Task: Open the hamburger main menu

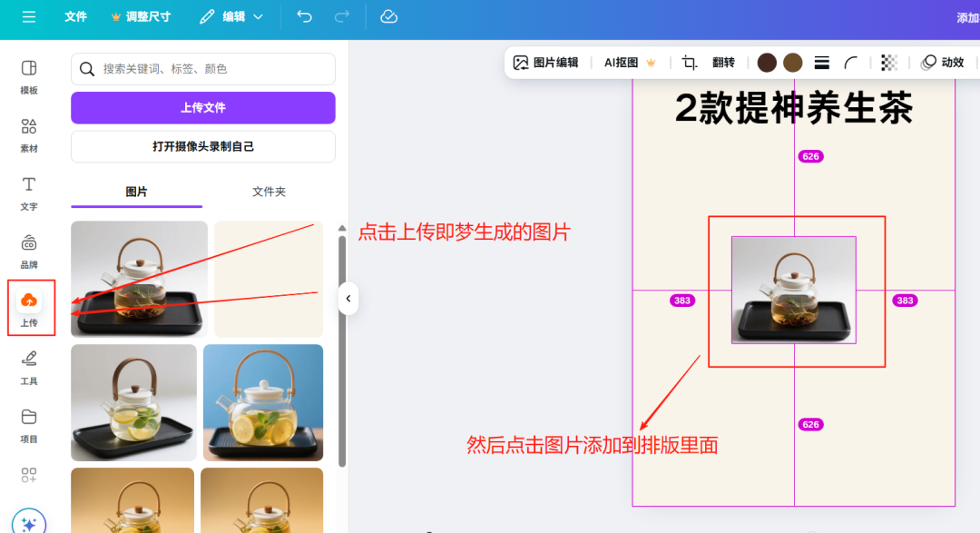Action: (x=29, y=17)
